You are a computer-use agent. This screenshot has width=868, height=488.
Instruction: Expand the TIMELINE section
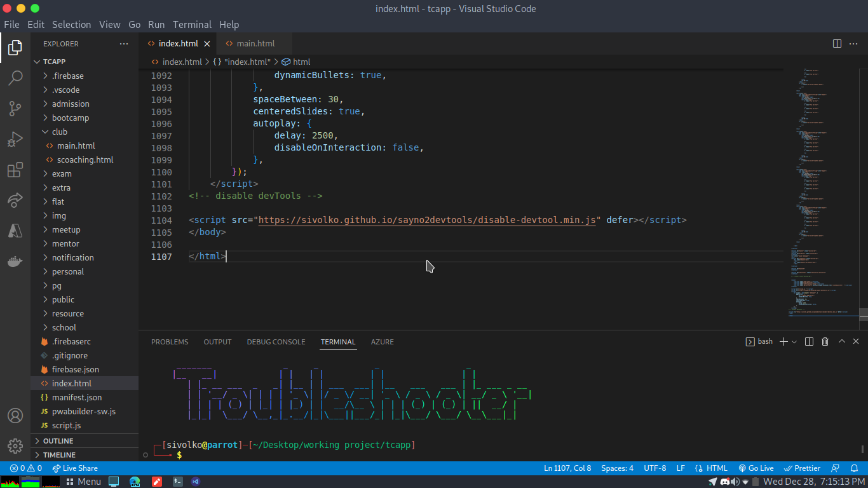click(85, 455)
